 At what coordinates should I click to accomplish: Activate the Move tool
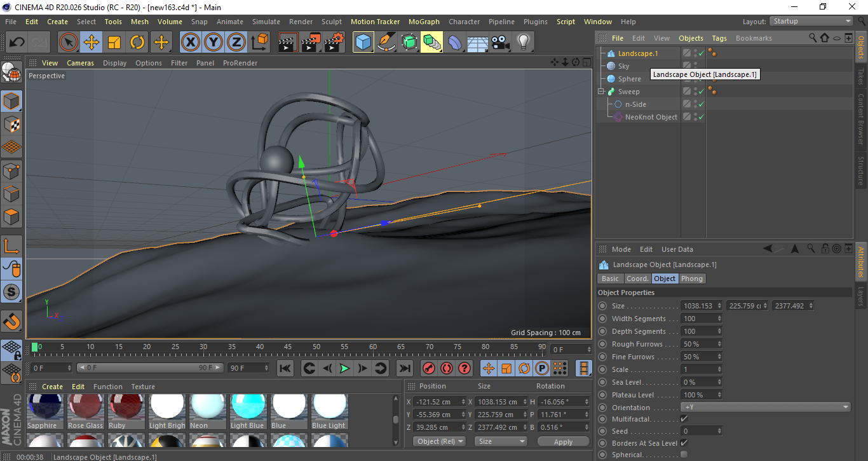(92, 43)
